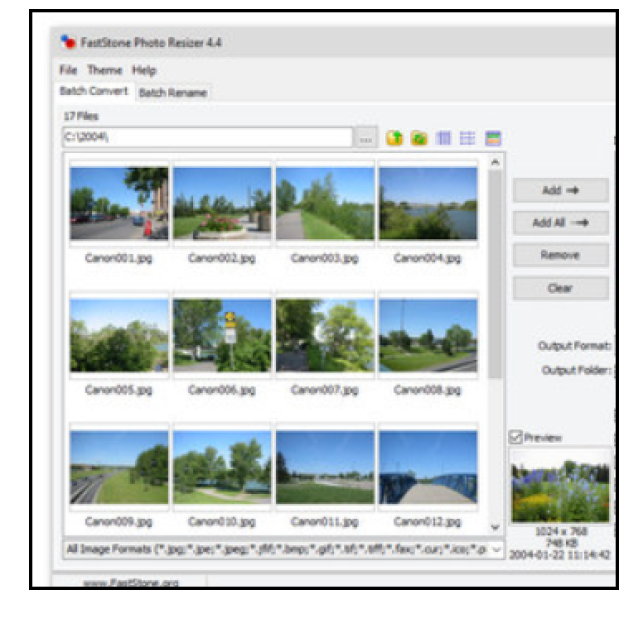Toggle the Preview checkbox
This screenshot has width=640, height=640.
point(516,437)
